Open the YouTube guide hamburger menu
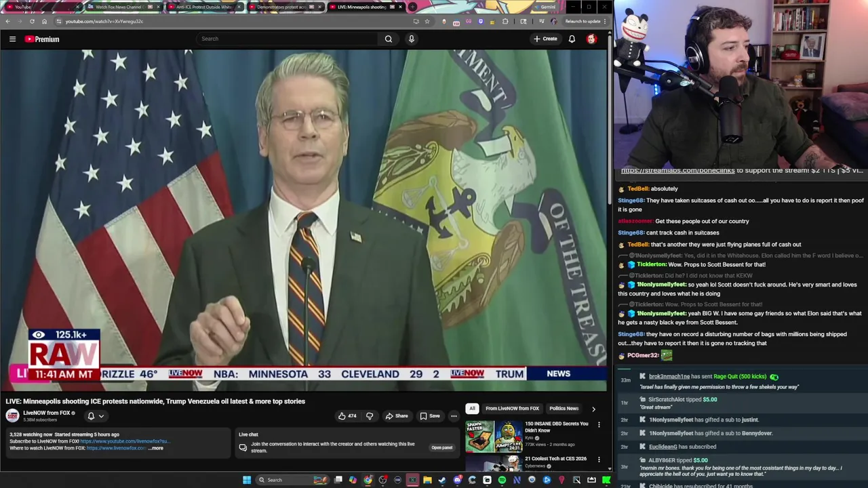Image resolution: width=868 pixels, height=488 pixels. 12,39
